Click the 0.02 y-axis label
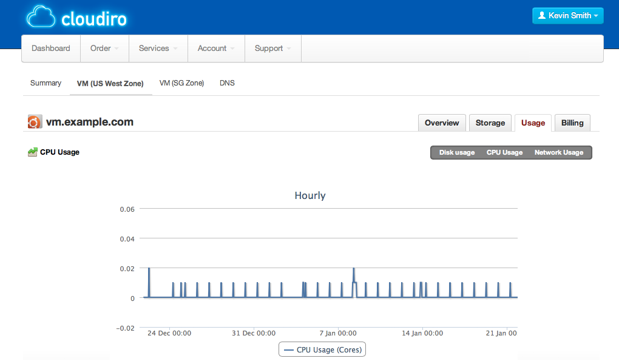 tap(127, 269)
